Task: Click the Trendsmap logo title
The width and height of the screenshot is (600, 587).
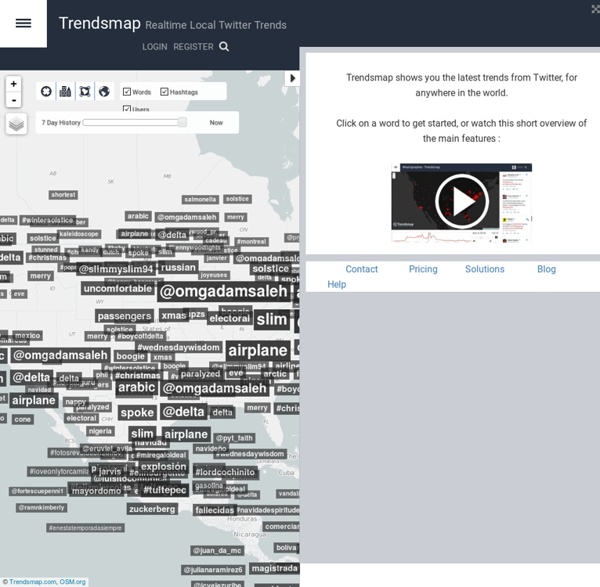Action: (x=99, y=23)
